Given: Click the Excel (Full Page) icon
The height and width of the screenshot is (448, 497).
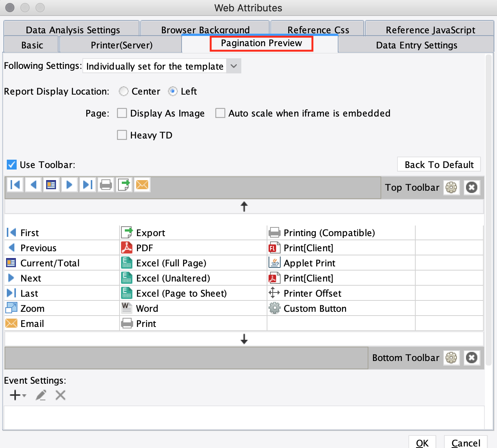Looking at the screenshot, I should [126, 263].
